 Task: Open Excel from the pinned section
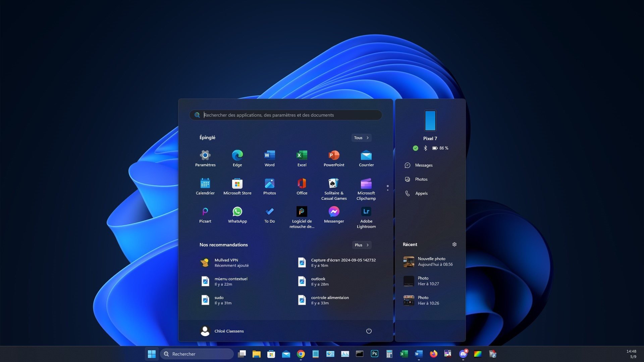point(302,155)
